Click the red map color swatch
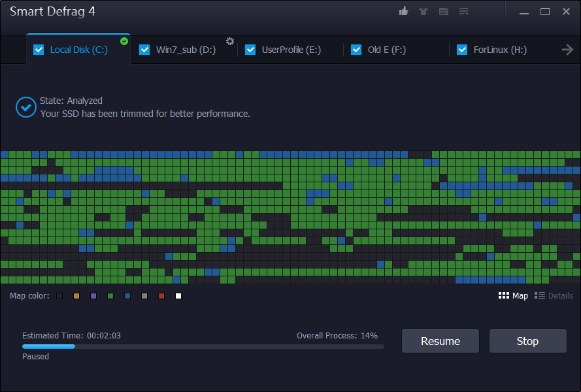This screenshot has width=581, height=392. pyautogui.click(x=161, y=296)
